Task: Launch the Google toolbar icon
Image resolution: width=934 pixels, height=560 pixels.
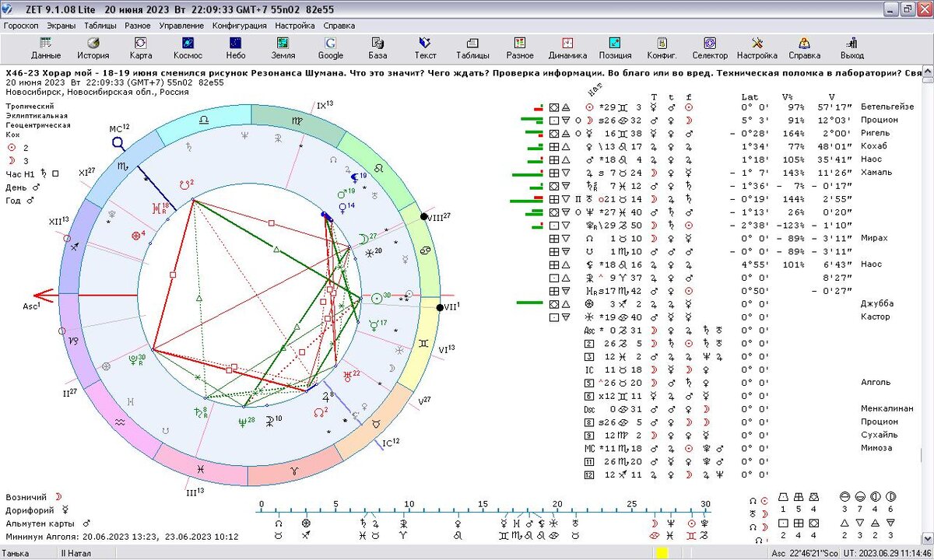Action: click(x=330, y=48)
